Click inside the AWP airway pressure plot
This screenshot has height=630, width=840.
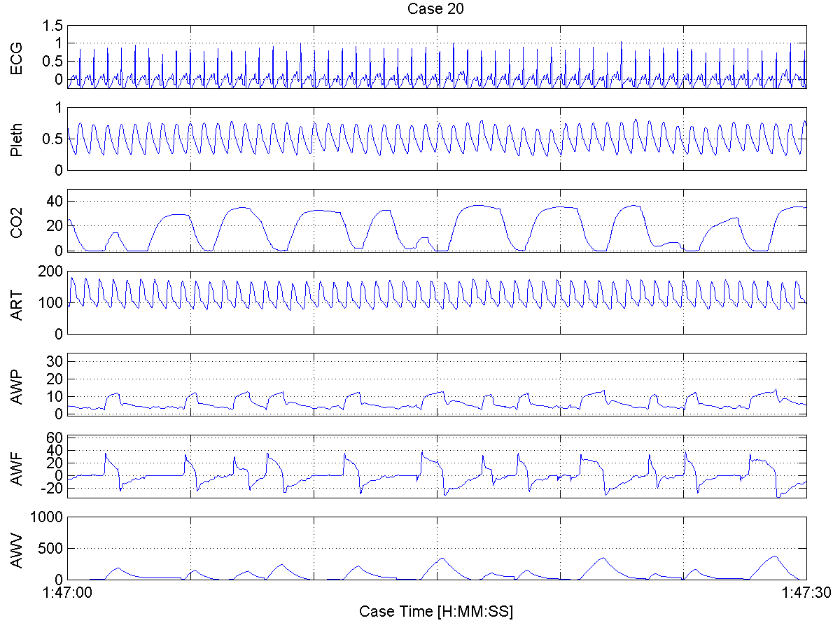(x=437, y=385)
